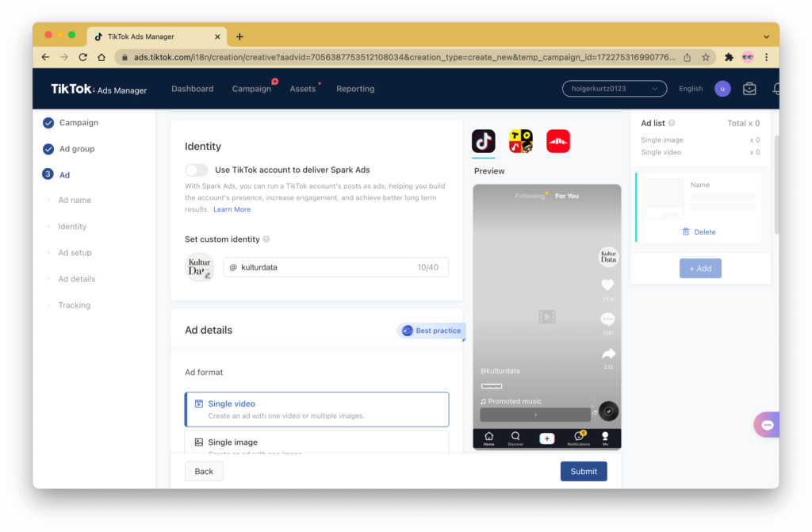Viewport: 812px width, 532px height.
Task: Click the + Add button
Action: [x=700, y=268]
